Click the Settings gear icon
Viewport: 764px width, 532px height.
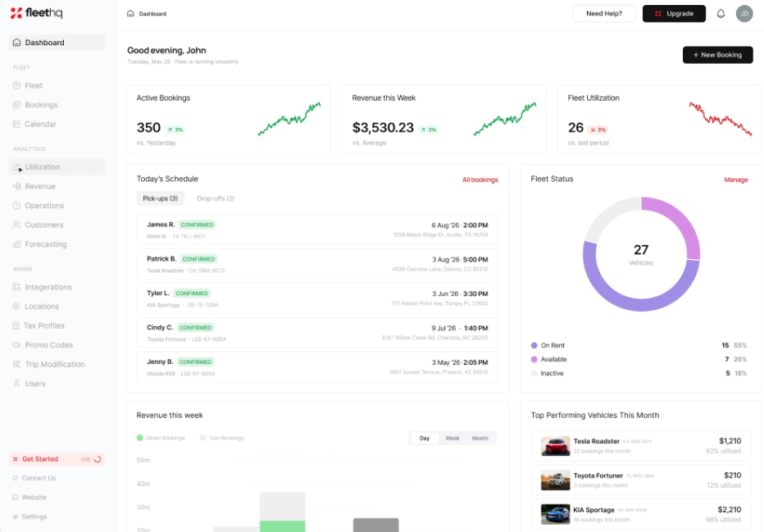tap(15, 516)
